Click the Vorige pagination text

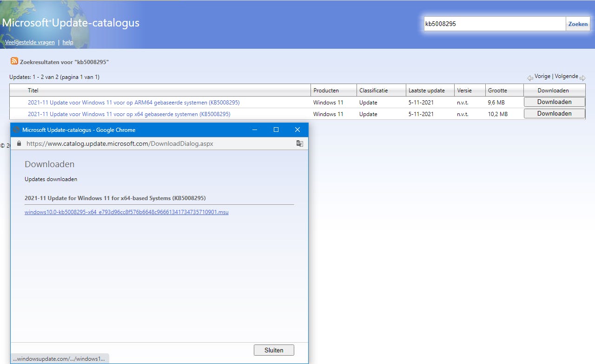[542, 76]
